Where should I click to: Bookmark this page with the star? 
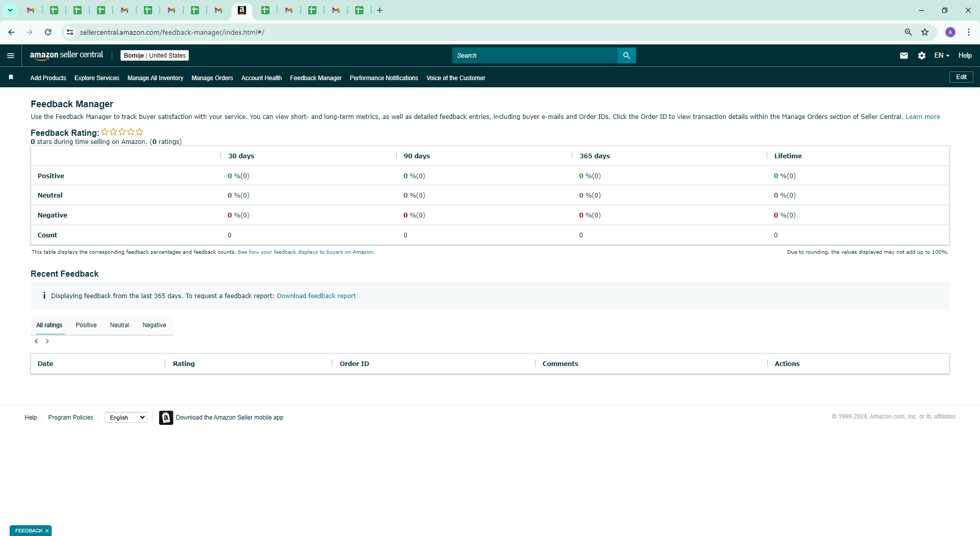[925, 32]
